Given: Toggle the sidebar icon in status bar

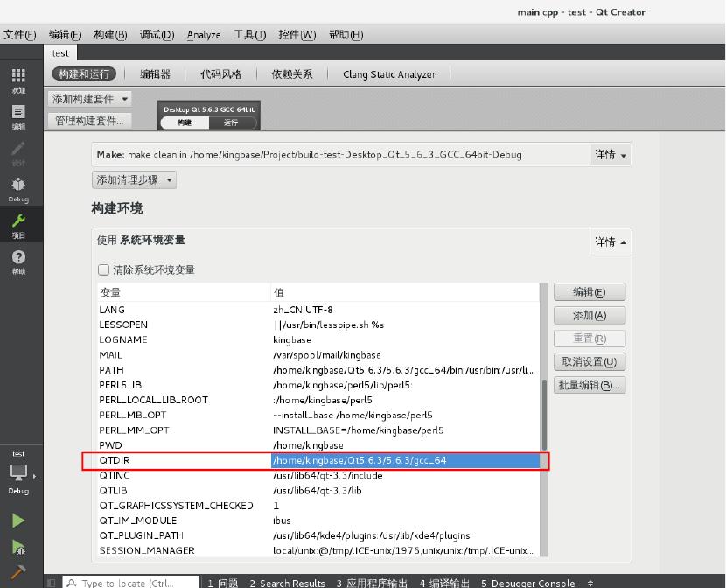Looking at the screenshot, I should [x=52, y=583].
